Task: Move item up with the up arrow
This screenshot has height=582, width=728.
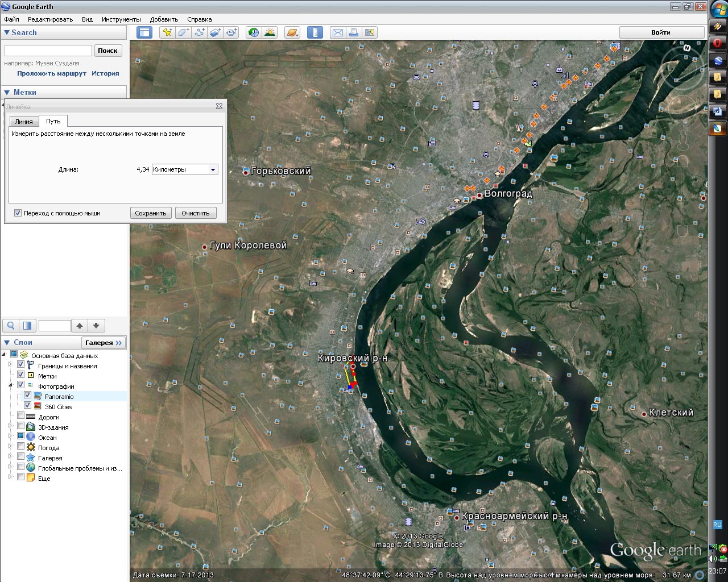Action: (80, 326)
